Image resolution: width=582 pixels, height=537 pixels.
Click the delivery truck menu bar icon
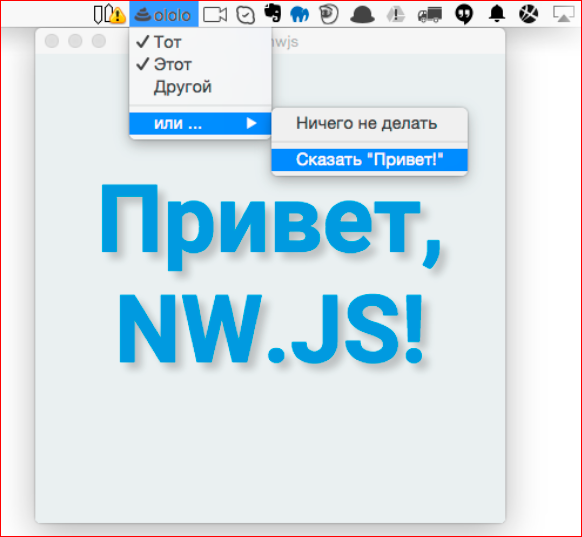coord(429,15)
